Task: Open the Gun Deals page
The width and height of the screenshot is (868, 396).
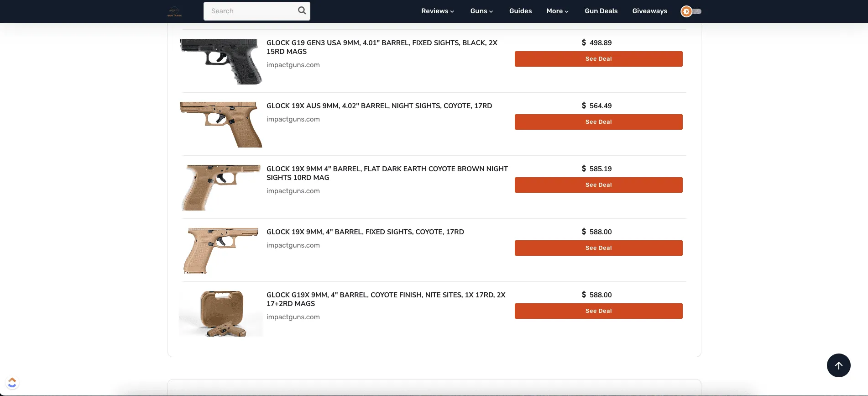Action: click(x=601, y=11)
